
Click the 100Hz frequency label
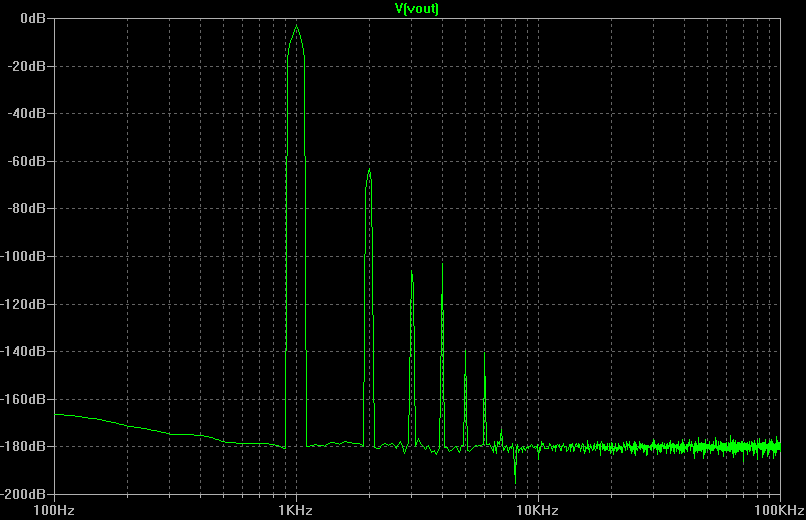(54, 510)
